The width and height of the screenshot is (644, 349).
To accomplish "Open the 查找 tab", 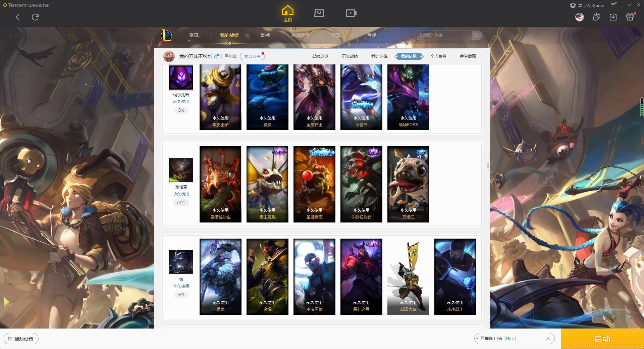I will [x=372, y=35].
